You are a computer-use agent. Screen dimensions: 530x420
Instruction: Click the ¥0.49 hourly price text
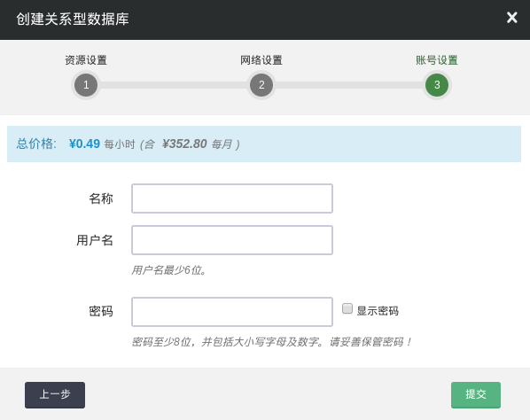pyautogui.click(x=84, y=144)
